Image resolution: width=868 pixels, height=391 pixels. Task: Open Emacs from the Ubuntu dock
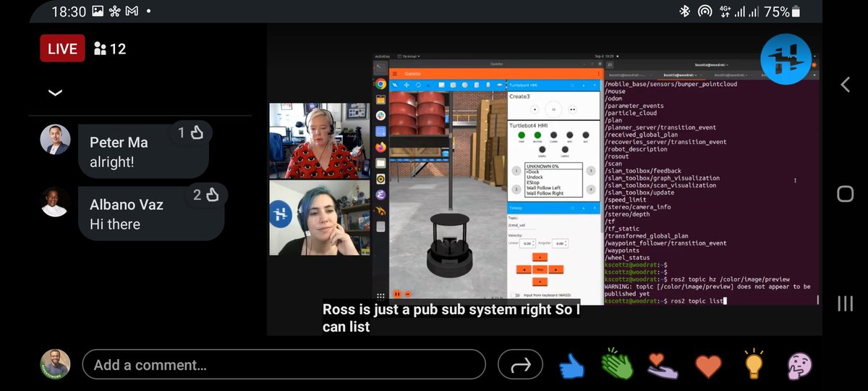(380, 194)
